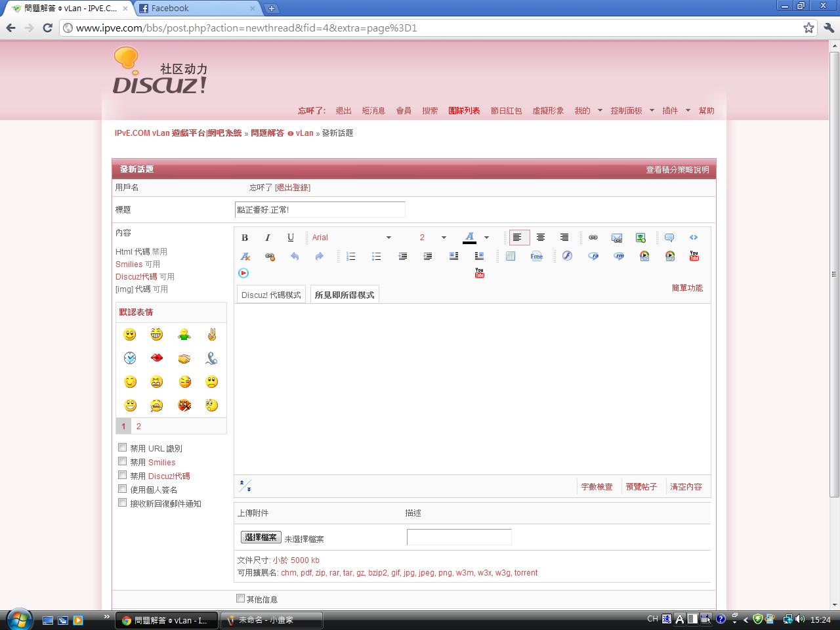Undo the last edit
This screenshot has height=630, width=840.
coord(295,256)
